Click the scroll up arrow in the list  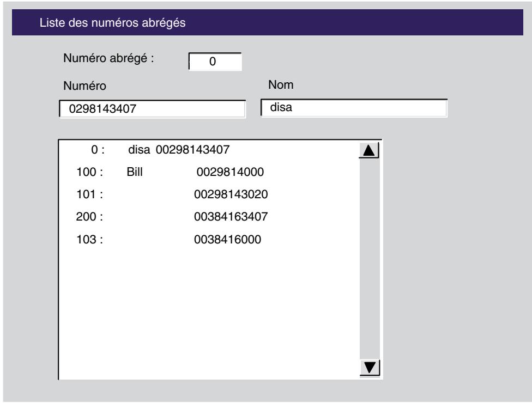pyautogui.click(x=369, y=150)
